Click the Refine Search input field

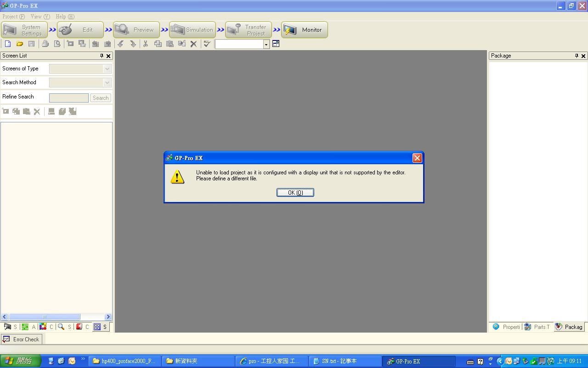(x=69, y=98)
